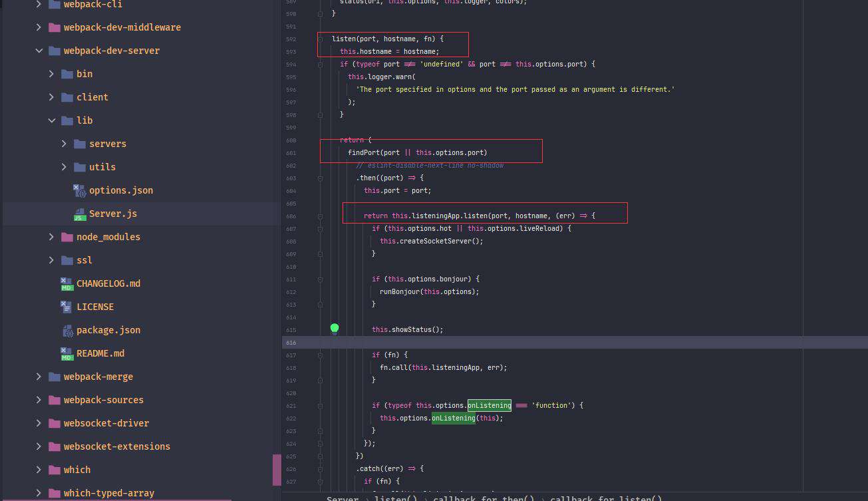Fold the .then callback at line 603
The width and height of the screenshot is (868, 501).
pos(320,178)
